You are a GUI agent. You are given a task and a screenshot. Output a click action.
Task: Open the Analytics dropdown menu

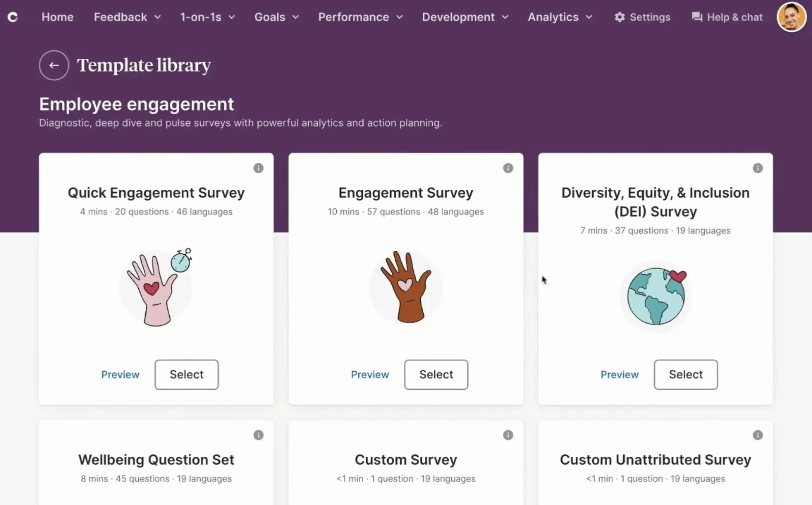click(560, 17)
